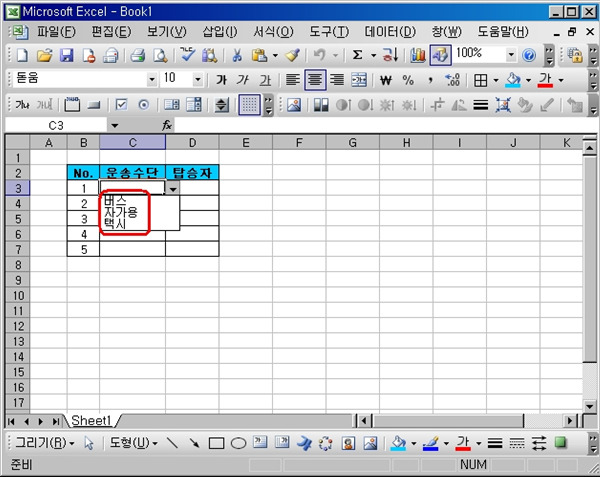Select the Rectangle shape in drawing toolbar
Image resolution: width=600 pixels, height=477 pixels.
216,443
